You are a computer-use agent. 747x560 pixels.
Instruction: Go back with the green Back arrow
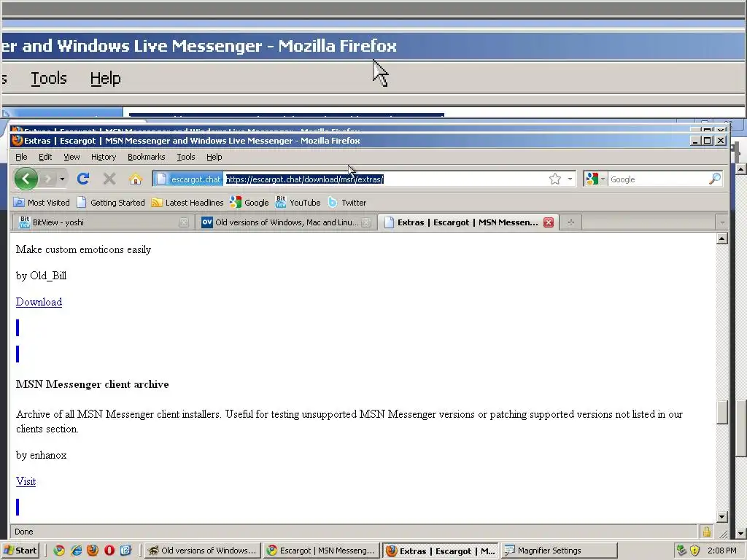point(26,179)
